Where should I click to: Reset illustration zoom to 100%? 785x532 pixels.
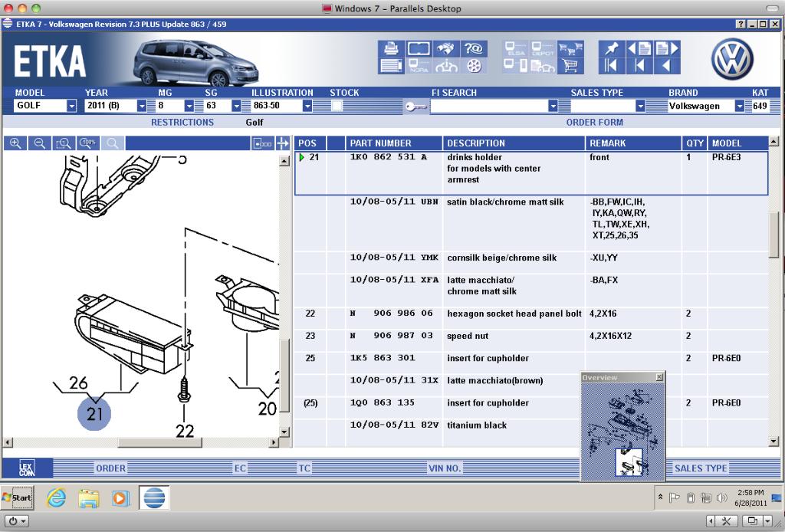(88, 143)
